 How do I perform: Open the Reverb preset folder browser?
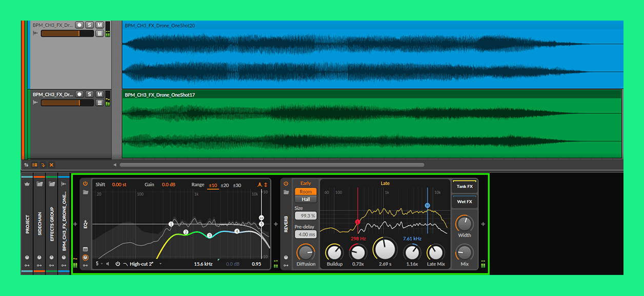pyautogui.click(x=286, y=192)
